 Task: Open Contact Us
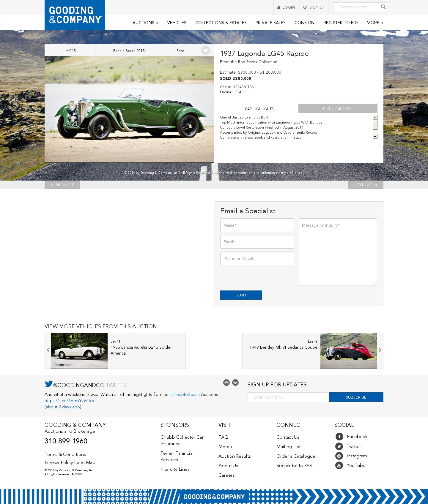[x=288, y=437]
